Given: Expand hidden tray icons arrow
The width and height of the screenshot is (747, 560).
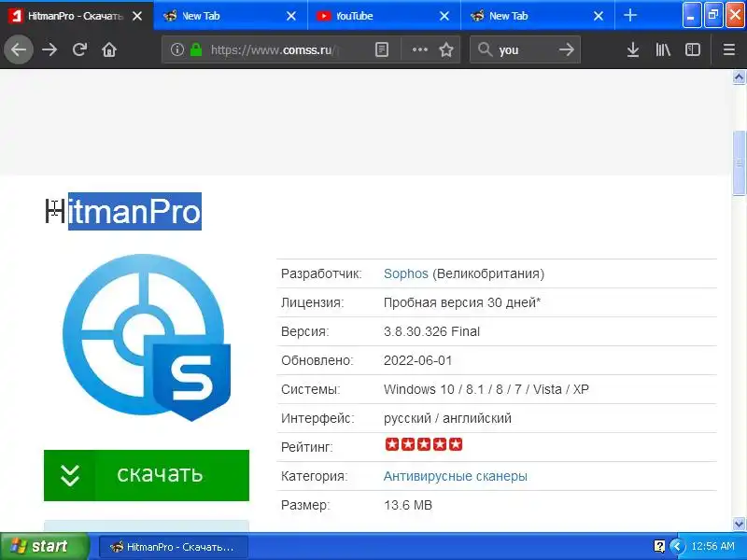Looking at the screenshot, I should 676,546.
